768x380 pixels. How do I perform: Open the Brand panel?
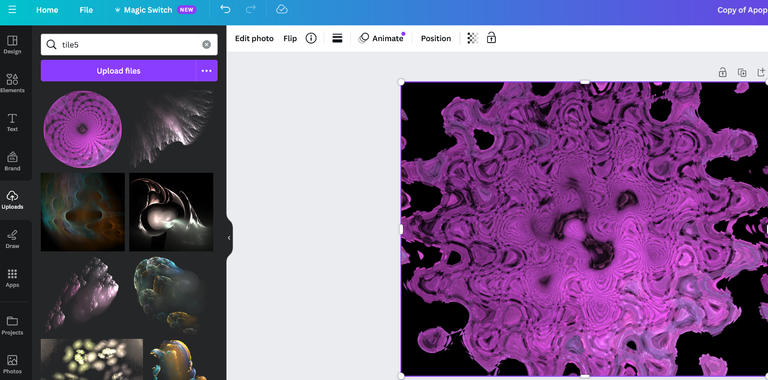(12, 162)
